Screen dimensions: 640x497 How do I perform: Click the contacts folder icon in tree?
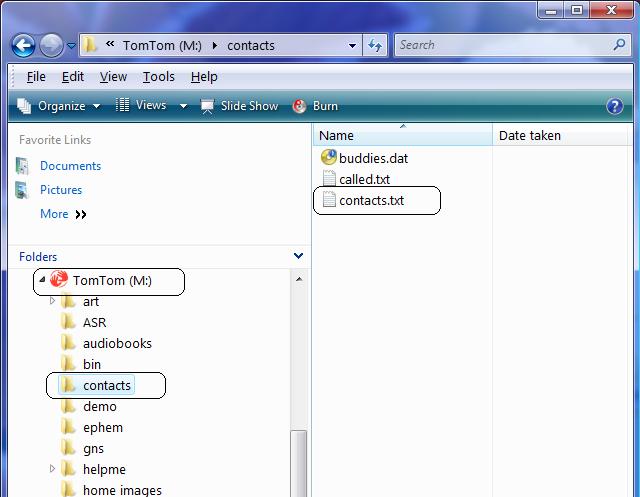click(69, 384)
